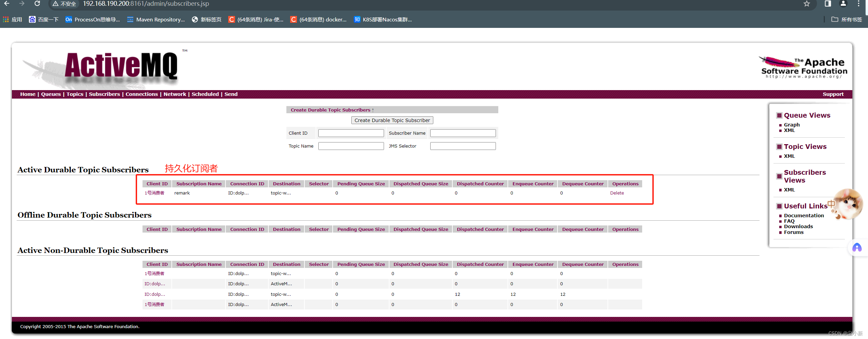Open the Documentation link
The height and width of the screenshot is (339, 868).
804,216
